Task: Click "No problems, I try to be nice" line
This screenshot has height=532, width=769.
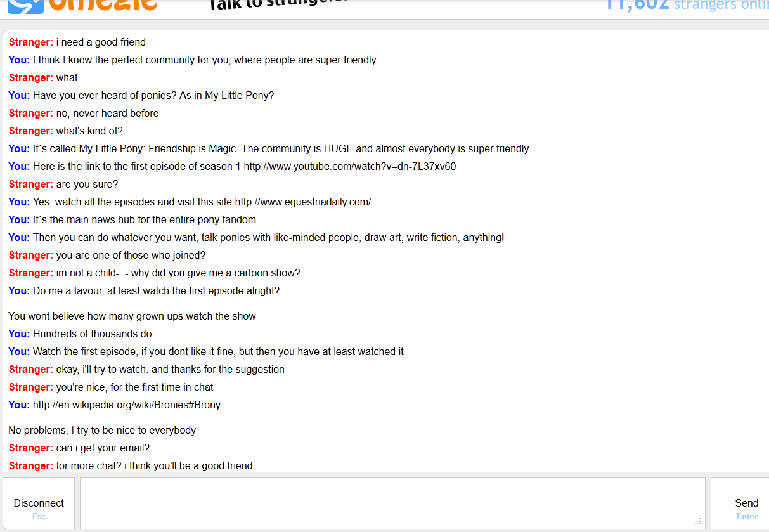Action: click(x=102, y=431)
